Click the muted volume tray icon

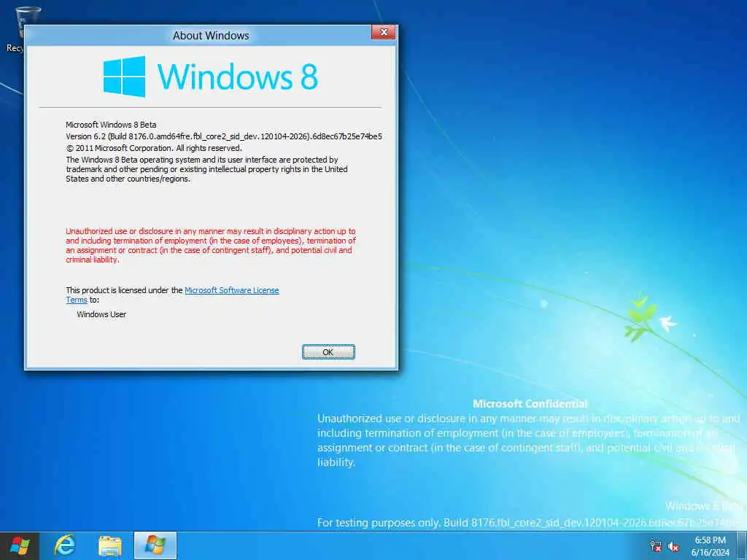pos(673,546)
